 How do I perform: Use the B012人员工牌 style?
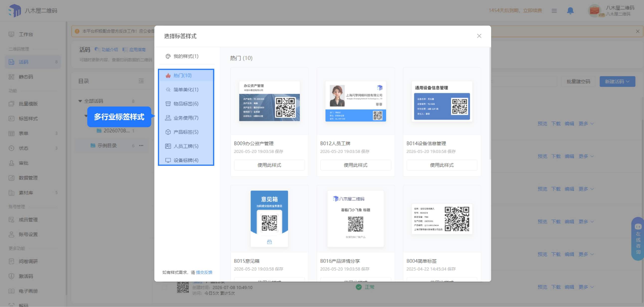pos(356,165)
